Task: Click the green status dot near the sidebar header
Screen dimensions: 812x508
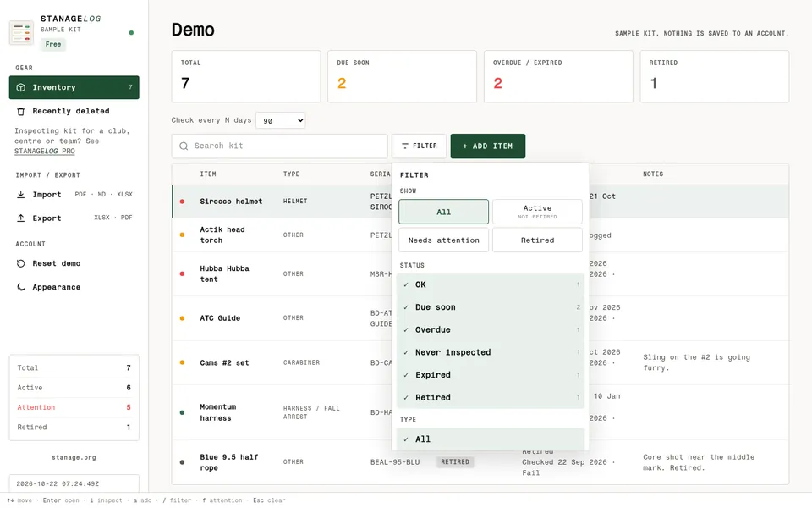Action: click(132, 33)
